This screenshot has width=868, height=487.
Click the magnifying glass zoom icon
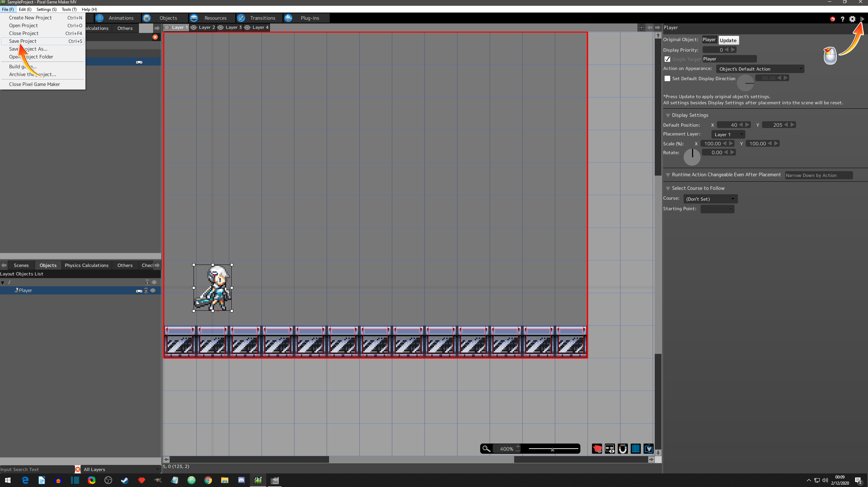[486, 449]
